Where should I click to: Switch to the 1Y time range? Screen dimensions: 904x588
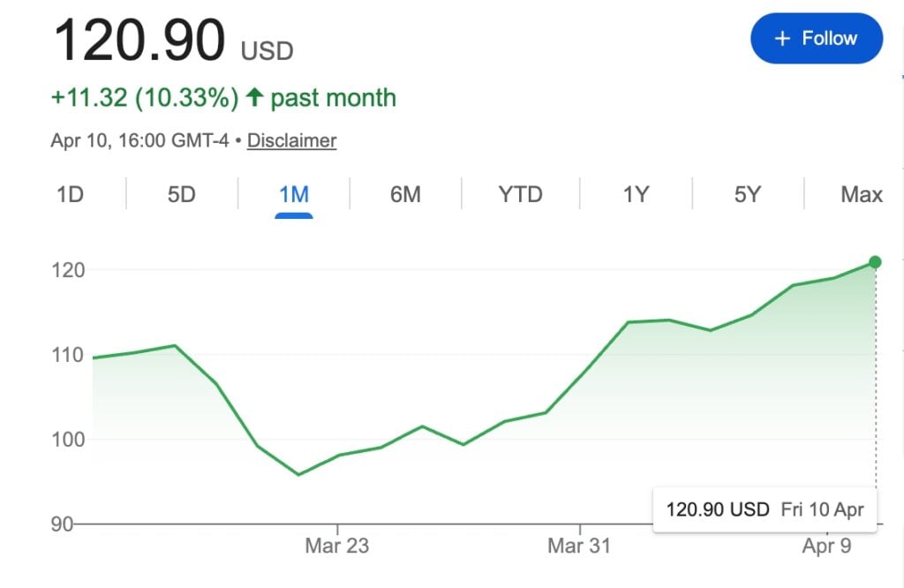click(635, 194)
